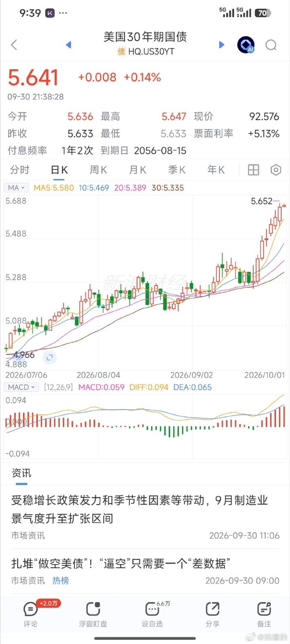Tap the ticker code HQ.US30YT
The height and width of the screenshot is (644, 290).
151,52
